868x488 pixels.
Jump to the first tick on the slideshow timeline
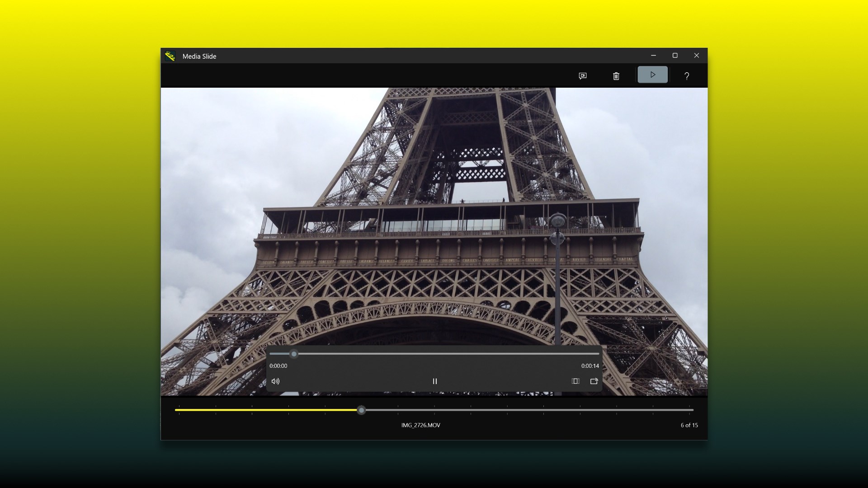point(179,410)
